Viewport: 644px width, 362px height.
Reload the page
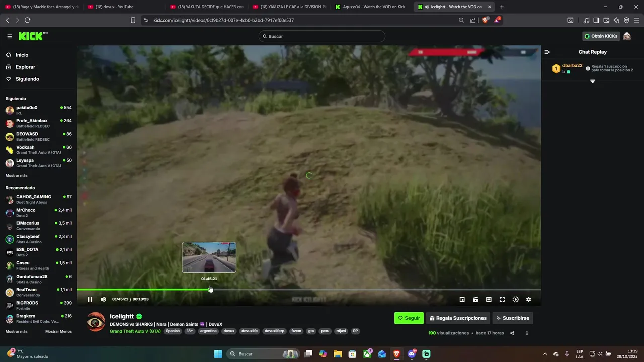pyautogui.click(x=27, y=20)
